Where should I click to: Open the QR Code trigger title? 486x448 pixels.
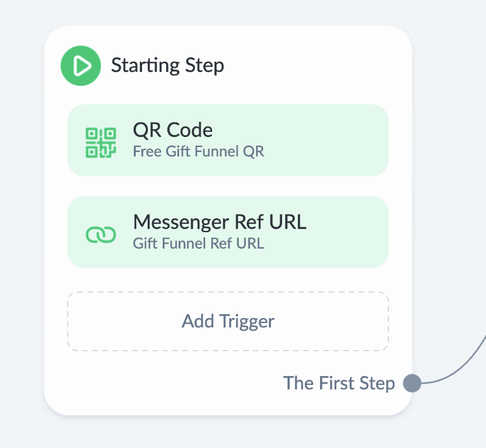click(172, 130)
